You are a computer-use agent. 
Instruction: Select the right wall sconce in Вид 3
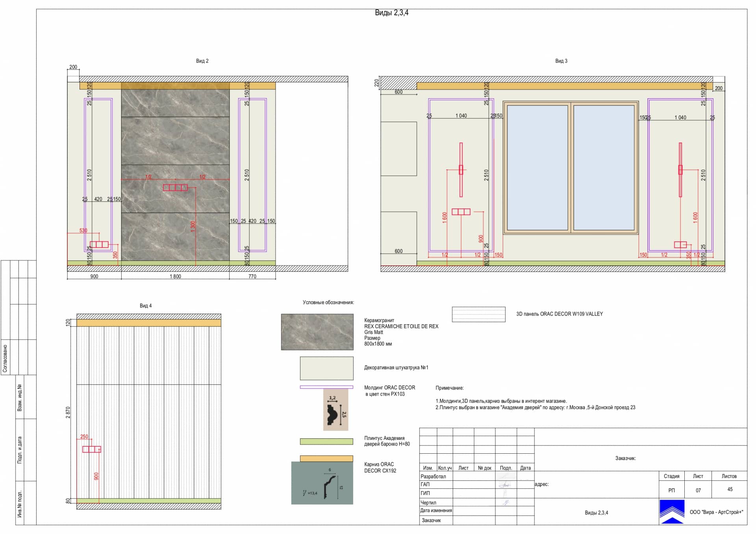coord(680,170)
